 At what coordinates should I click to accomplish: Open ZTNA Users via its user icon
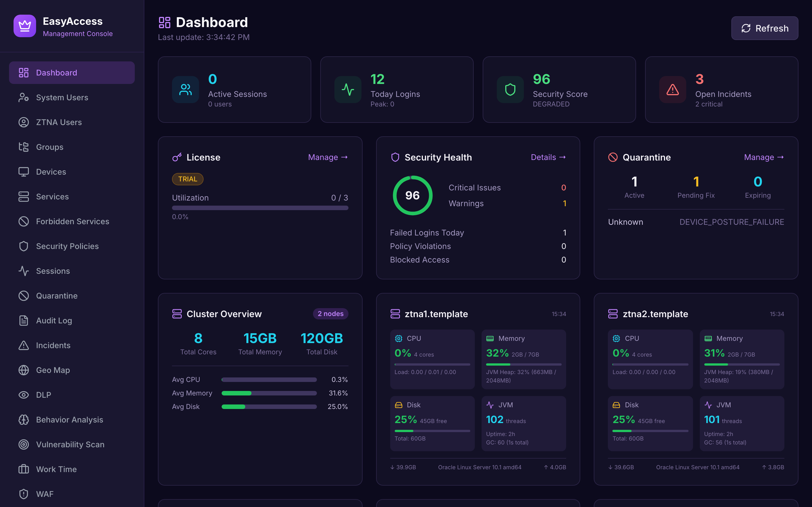coord(23,122)
